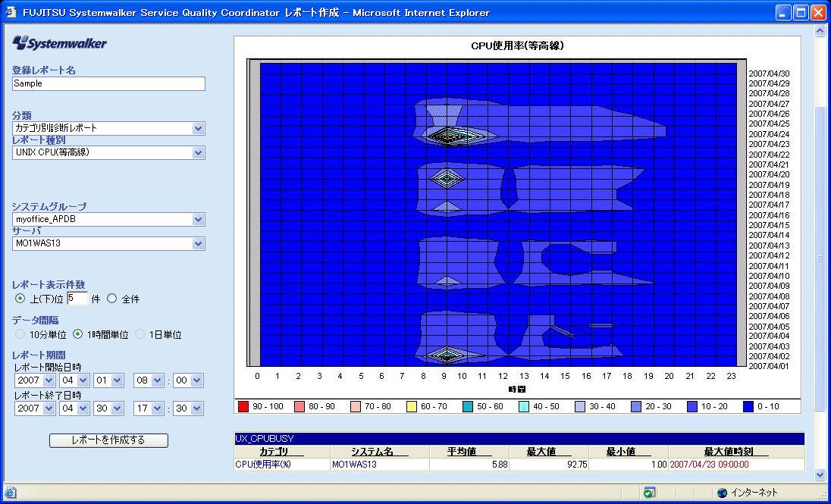Click the 30 - 40 legend swatch
Viewport: 831px width, 504px height.
(580, 406)
